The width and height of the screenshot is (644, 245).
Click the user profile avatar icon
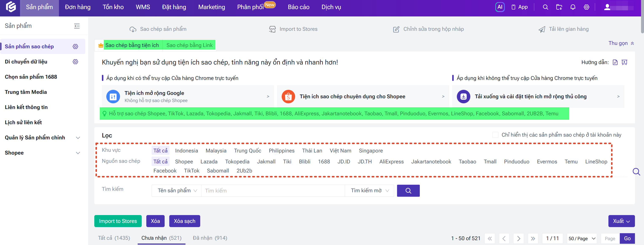point(607,7)
